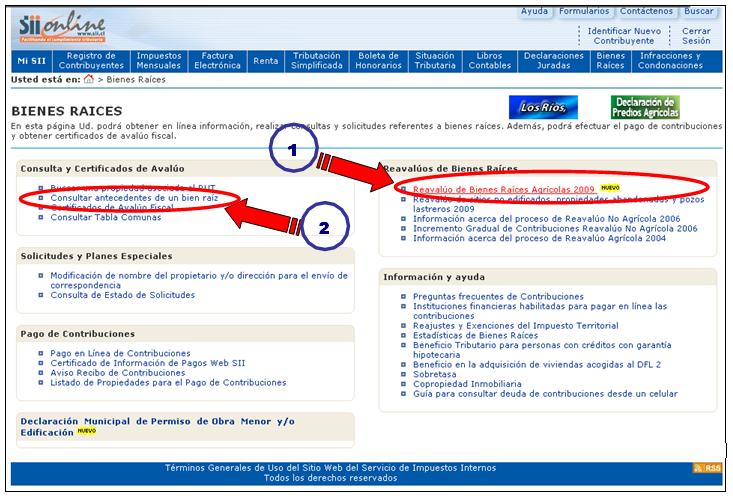The height and width of the screenshot is (499, 733).
Task: Open Beneficio viviendas acogidas al DFL 2
Action: pos(537,365)
